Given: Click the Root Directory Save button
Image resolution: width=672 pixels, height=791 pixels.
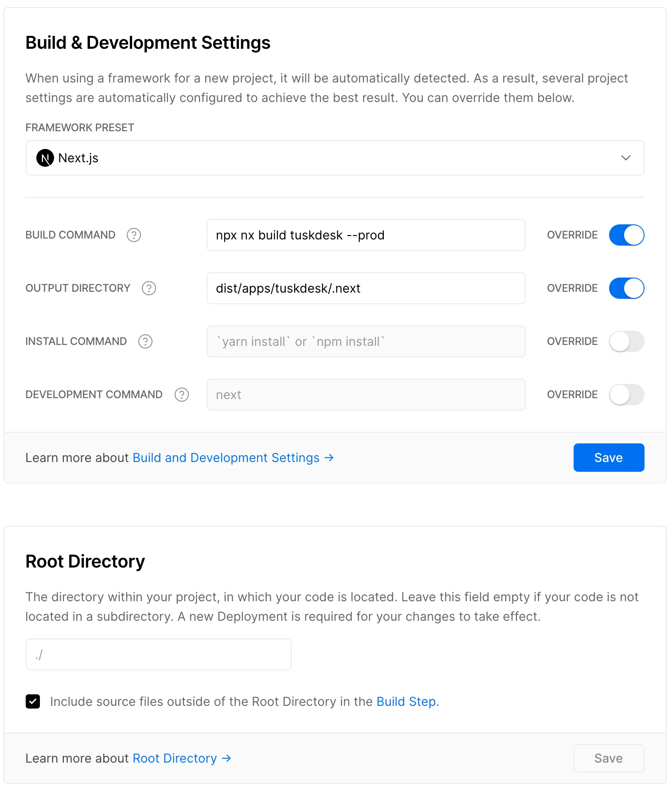Looking at the screenshot, I should (608, 758).
